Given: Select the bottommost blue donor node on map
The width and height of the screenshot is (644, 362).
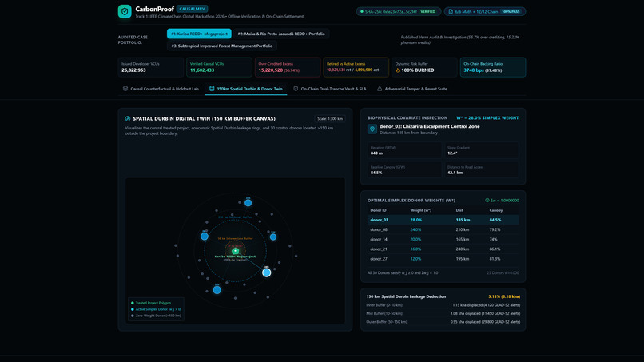Looking at the screenshot, I should click(217, 290).
